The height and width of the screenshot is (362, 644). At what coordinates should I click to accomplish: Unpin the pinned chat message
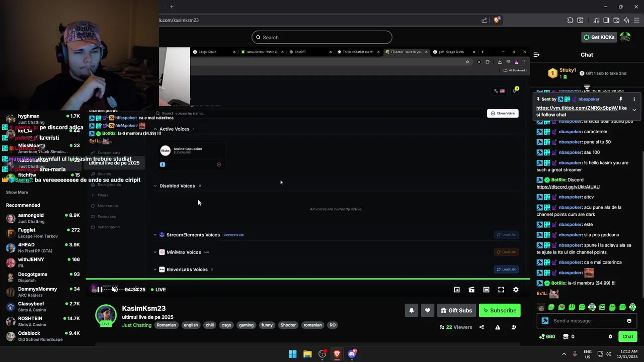tap(621, 100)
